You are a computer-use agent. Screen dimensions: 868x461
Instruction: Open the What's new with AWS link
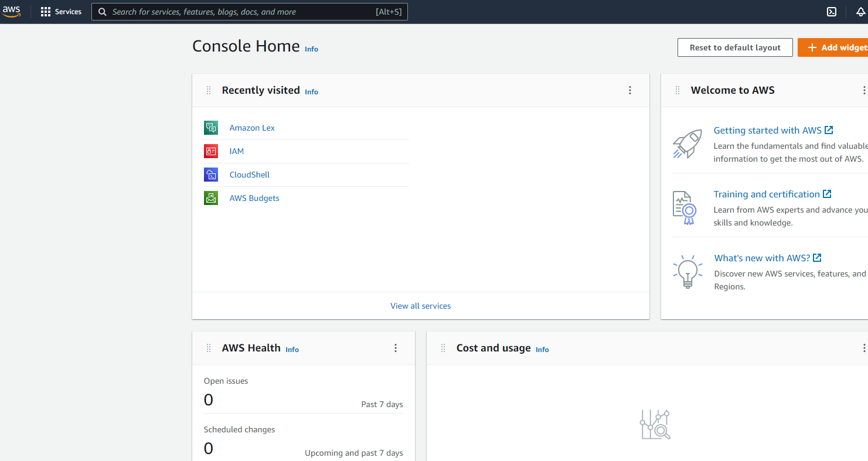click(x=762, y=258)
